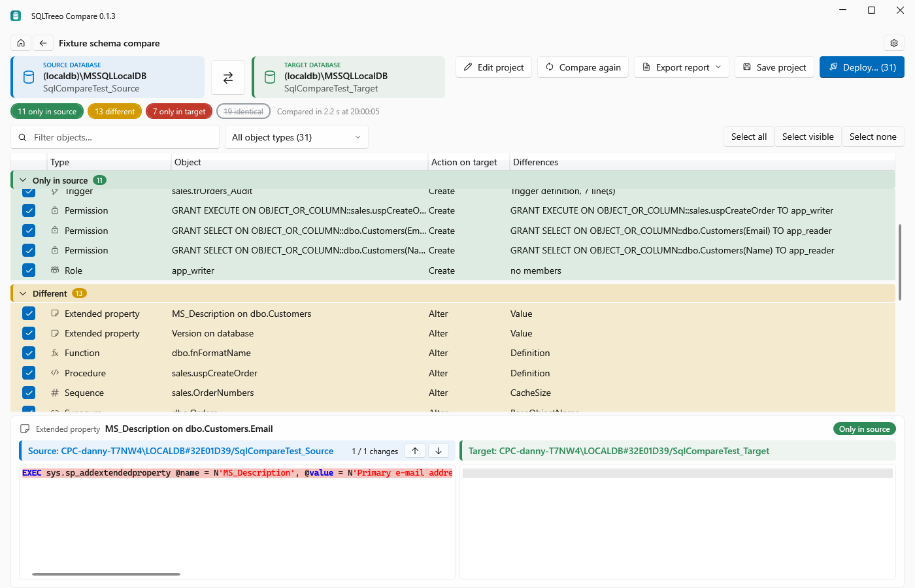Open the Export report dropdown

(682, 67)
